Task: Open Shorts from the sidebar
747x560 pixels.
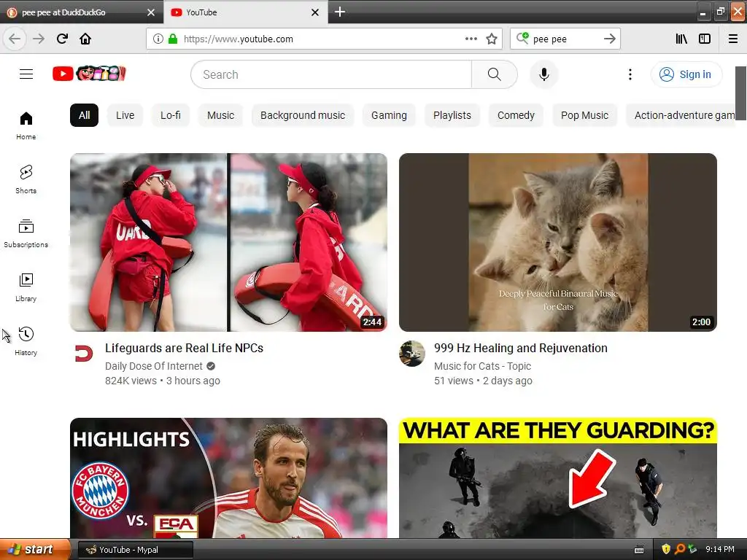Action: point(26,179)
